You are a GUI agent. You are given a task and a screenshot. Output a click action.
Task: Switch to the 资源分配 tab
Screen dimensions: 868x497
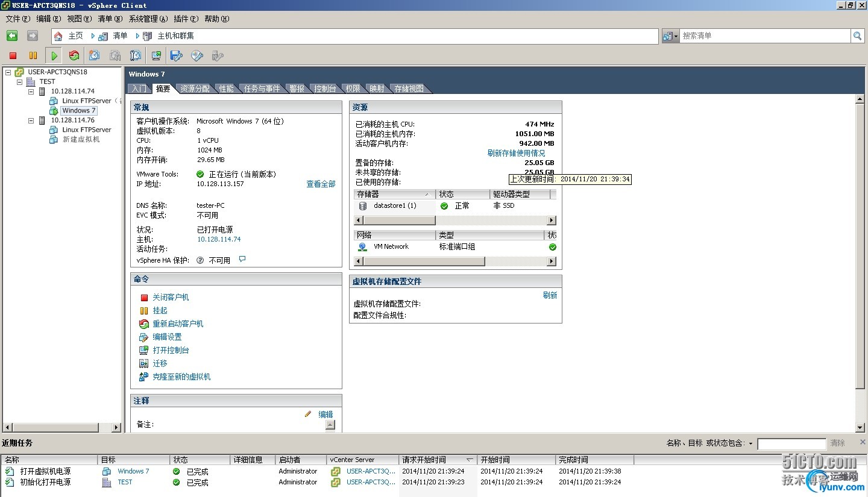(x=195, y=89)
